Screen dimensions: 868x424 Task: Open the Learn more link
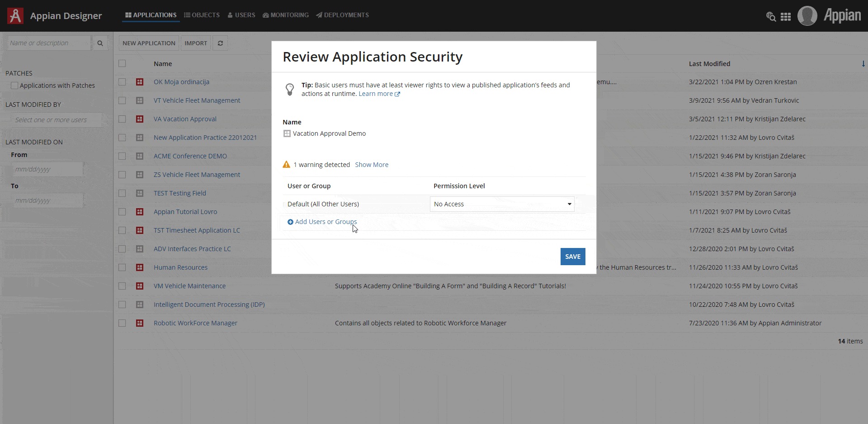click(x=379, y=94)
